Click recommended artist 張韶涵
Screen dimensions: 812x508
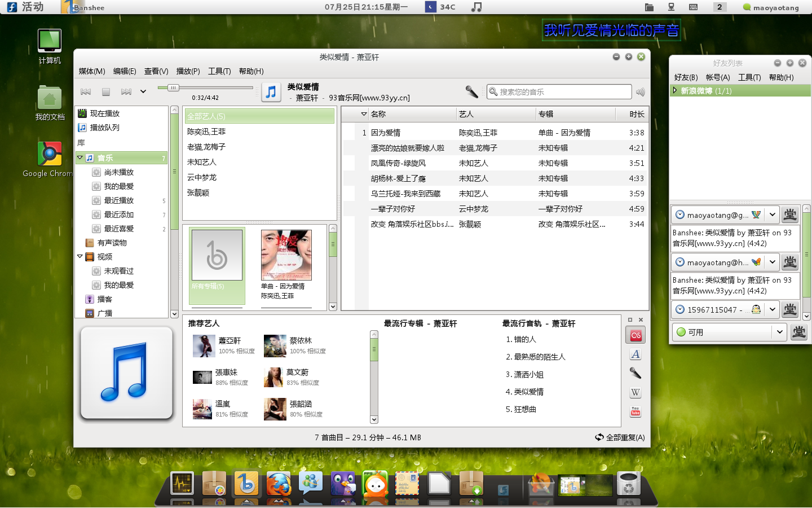click(x=295, y=409)
